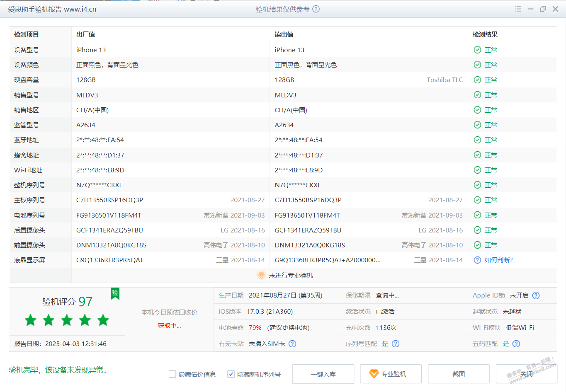Maximize the report window

coord(543,9)
